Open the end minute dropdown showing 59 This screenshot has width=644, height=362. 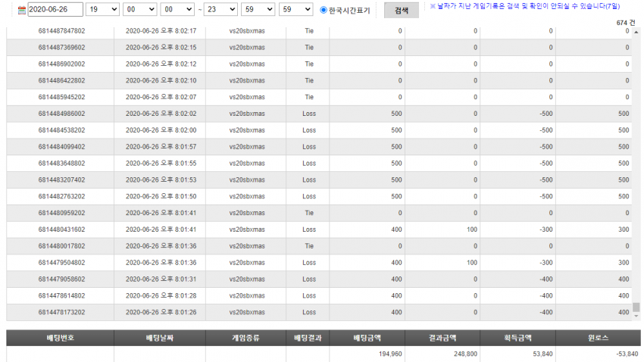258,9
